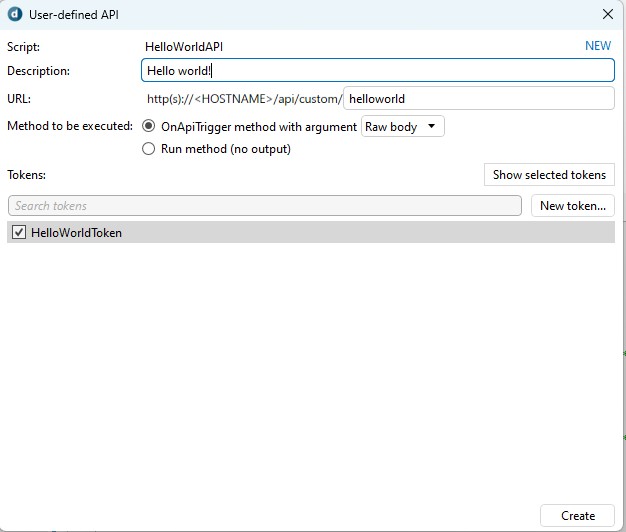The height and width of the screenshot is (532, 626).
Task: Click the DataMiner logo icon in title bar
Action: point(15,14)
